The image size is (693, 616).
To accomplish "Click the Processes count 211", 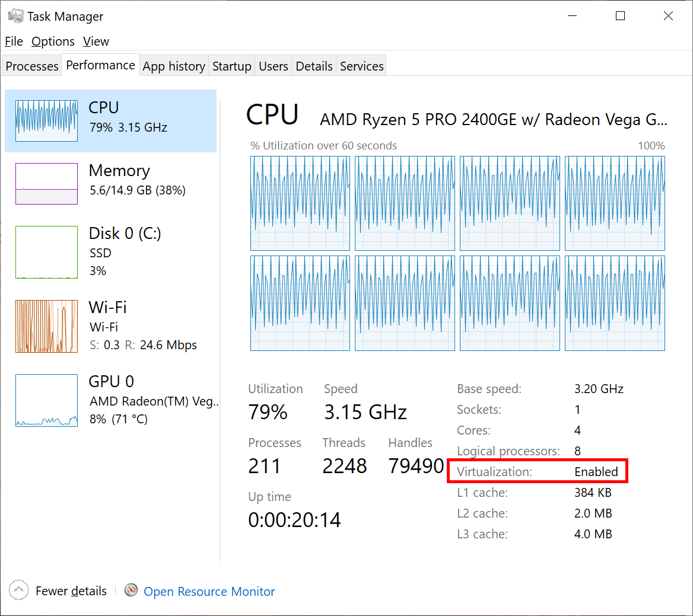I will click(x=264, y=466).
